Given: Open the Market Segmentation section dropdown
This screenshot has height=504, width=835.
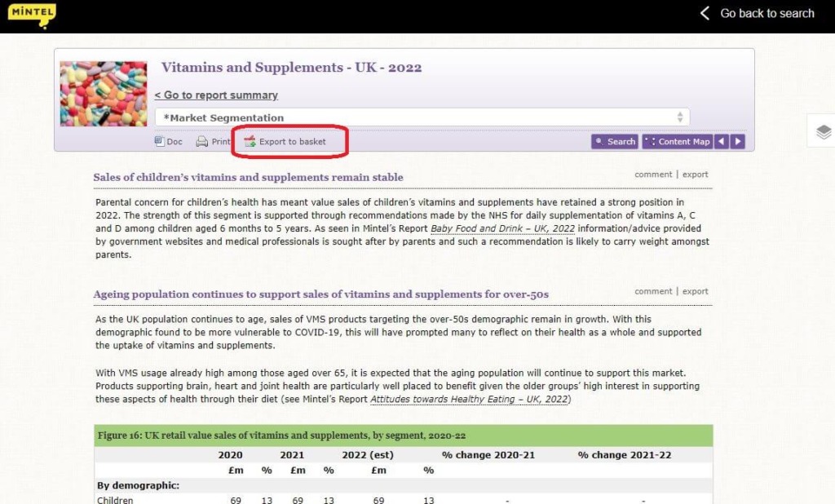Looking at the screenshot, I should [422, 117].
